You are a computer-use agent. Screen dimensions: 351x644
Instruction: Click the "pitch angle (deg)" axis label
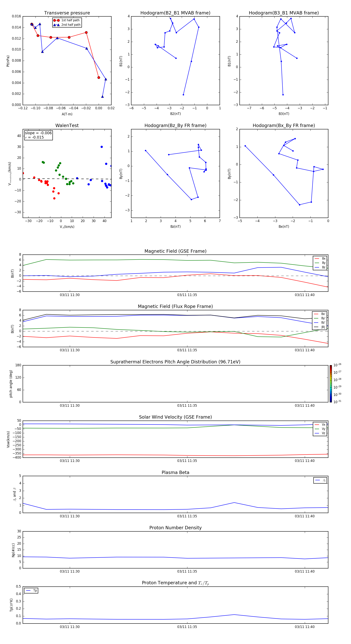click(11, 384)
